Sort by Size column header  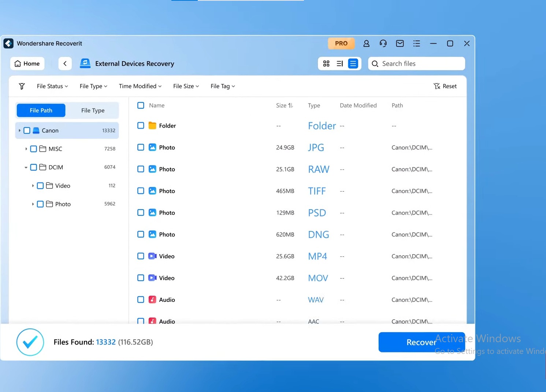(x=285, y=106)
